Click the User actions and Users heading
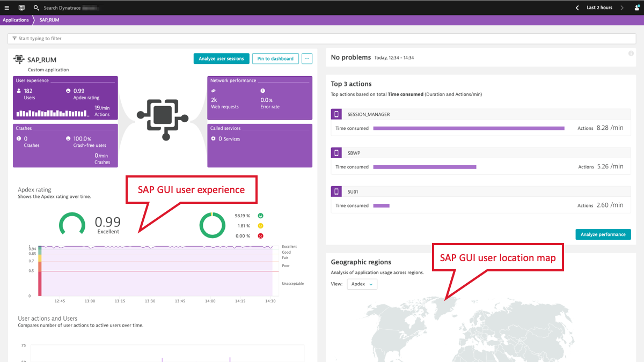Image resolution: width=644 pixels, height=362 pixels. [48, 319]
